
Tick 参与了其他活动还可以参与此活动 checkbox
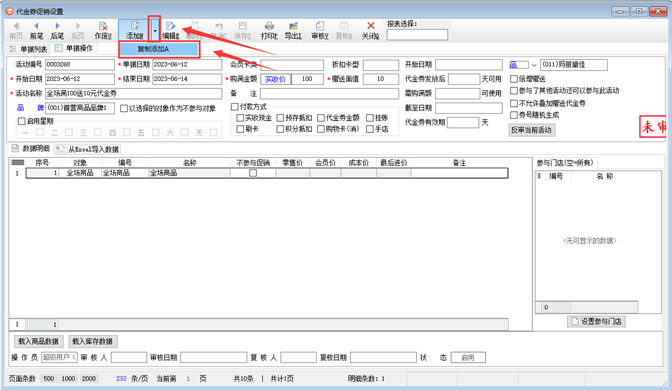(x=514, y=91)
